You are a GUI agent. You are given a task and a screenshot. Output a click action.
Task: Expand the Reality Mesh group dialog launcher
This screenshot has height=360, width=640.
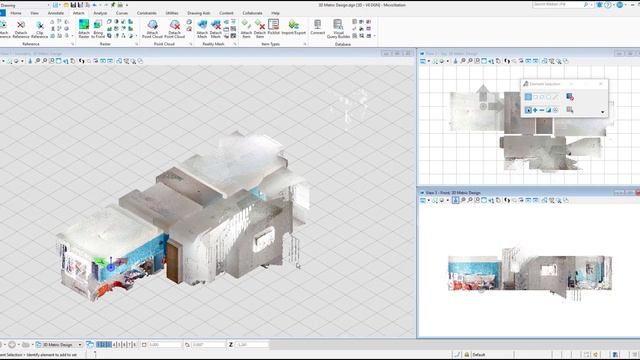tap(235, 44)
